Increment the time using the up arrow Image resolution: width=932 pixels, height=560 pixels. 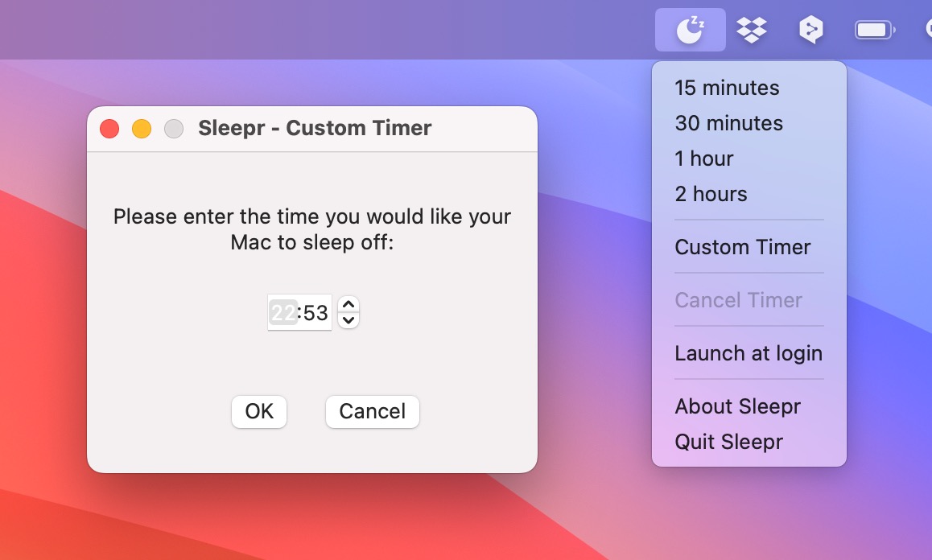point(347,306)
